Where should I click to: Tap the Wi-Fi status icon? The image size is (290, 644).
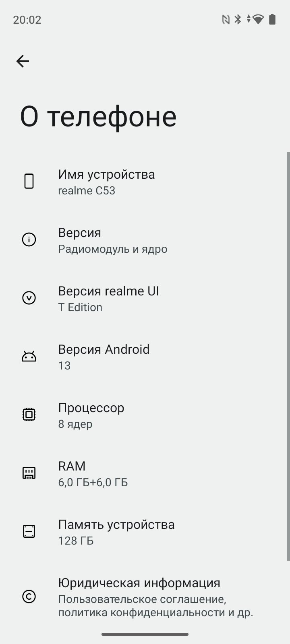pos(258,19)
